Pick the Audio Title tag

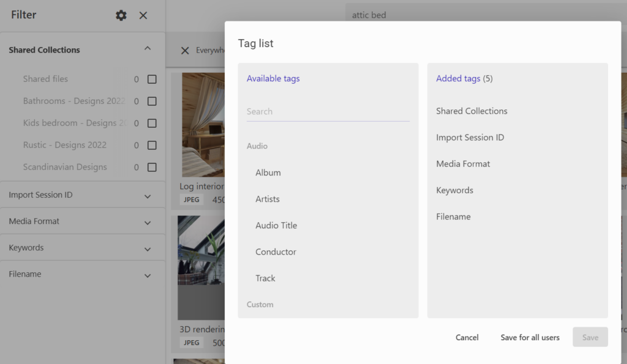pos(276,225)
